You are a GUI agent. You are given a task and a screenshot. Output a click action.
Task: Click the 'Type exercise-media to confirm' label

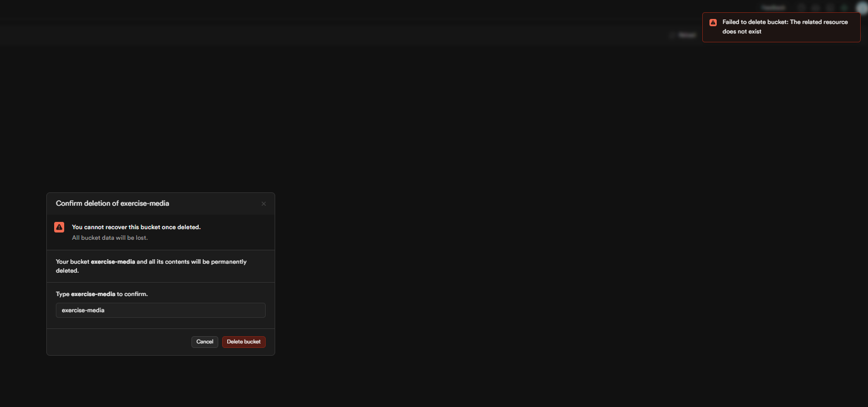[102, 294]
